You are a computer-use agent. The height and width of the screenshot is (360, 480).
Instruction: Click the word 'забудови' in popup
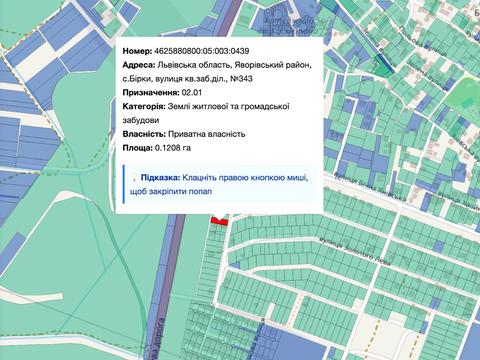(x=141, y=120)
